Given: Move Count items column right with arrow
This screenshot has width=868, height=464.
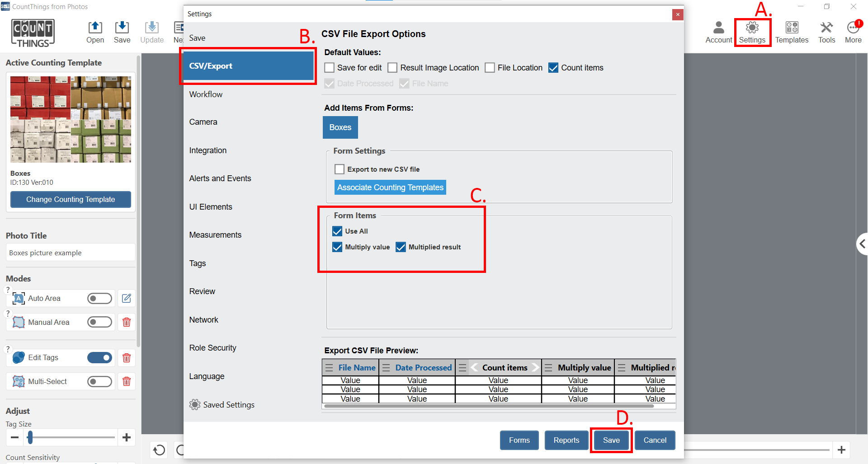Looking at the screenshot, I should (535, 368).
